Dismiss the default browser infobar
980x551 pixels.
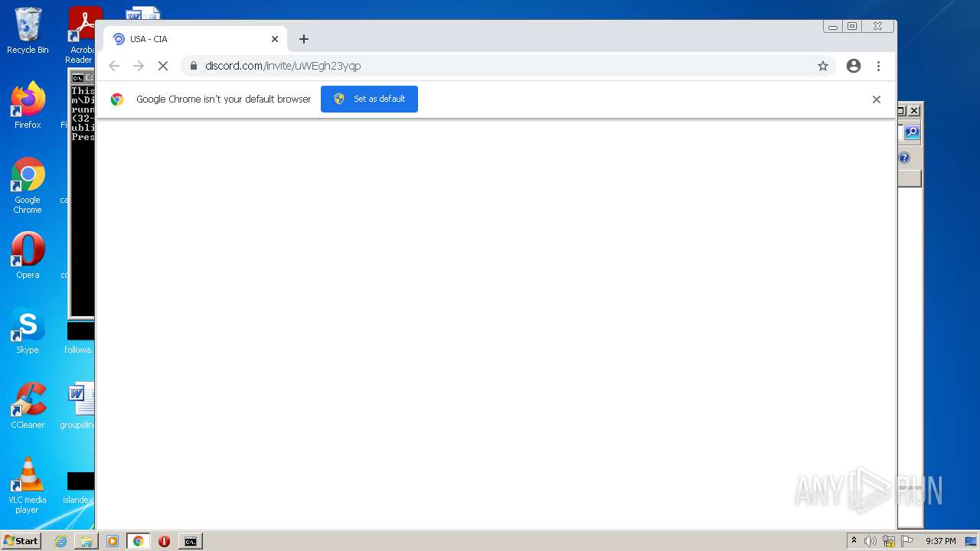pyautogui.click(x=877, y=99)
